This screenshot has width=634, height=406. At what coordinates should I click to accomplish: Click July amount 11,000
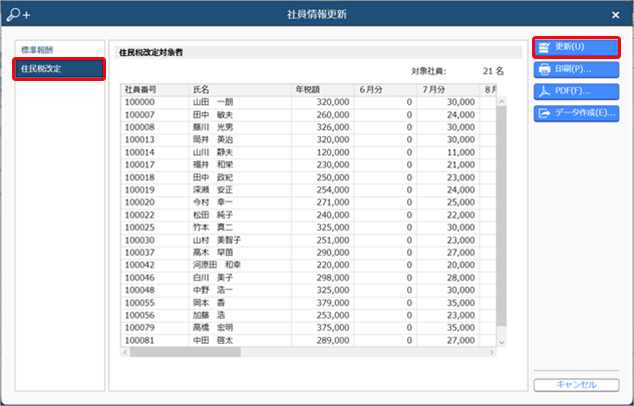pos(461,152)
